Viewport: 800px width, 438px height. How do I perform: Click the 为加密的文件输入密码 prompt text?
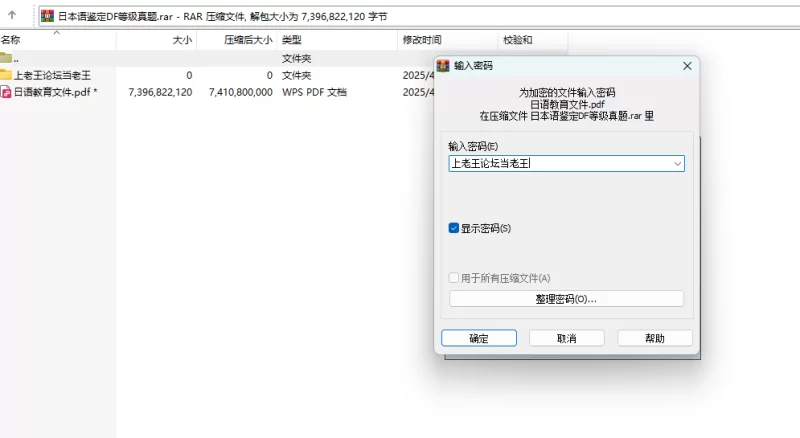[x=567, y=92]
